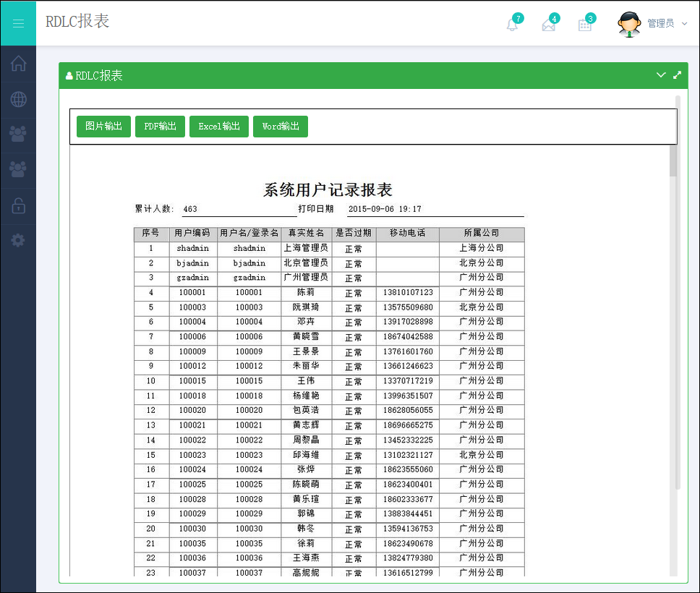Click the report viewer's vertical scrollbar thumb
The width and height of the screenshot is (700, 593).
pos(673,161)
